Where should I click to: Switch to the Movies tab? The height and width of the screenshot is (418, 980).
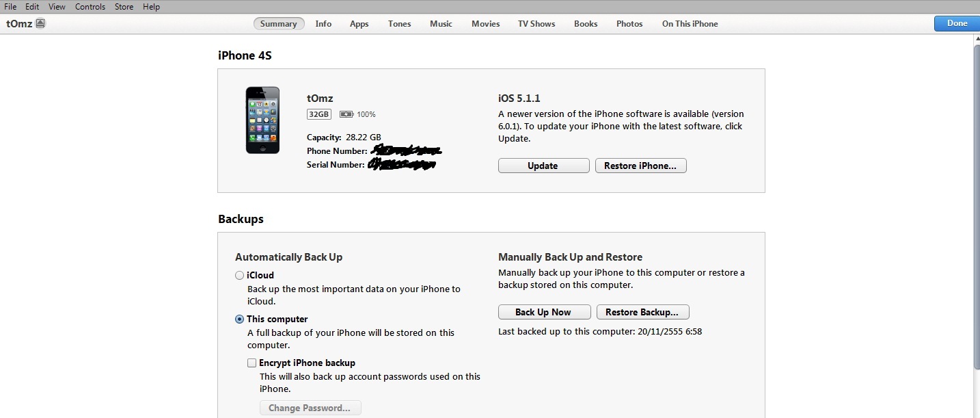coord(485,24)
